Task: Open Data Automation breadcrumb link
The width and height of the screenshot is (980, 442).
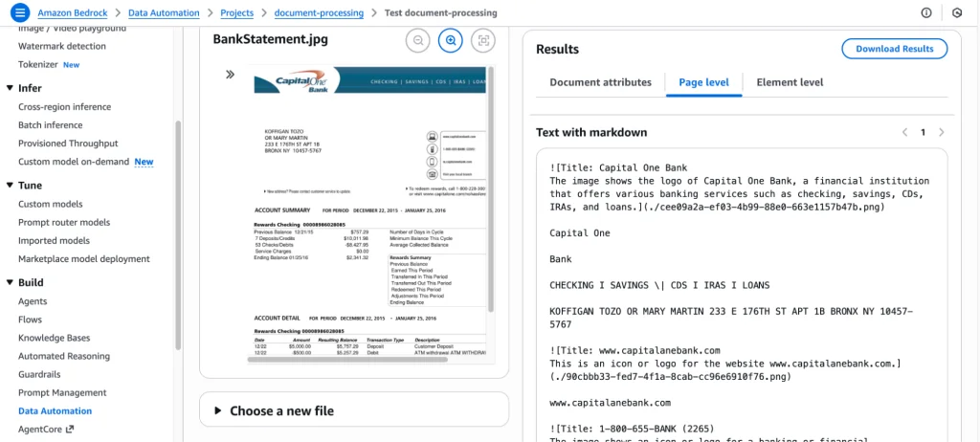Action: pyautogui.click(x=164, y=12)
